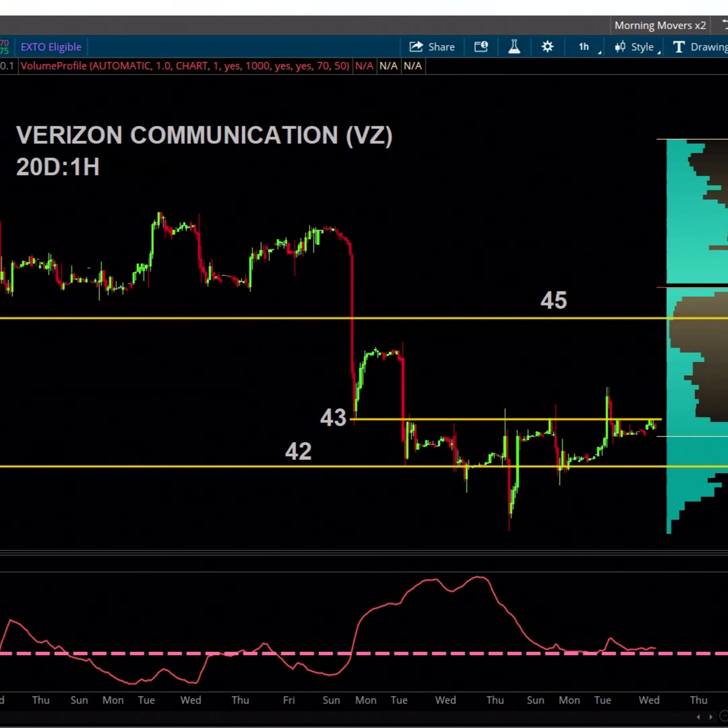
Task: Select the Morning Movers x2 tab
Action: coord(660,25)
